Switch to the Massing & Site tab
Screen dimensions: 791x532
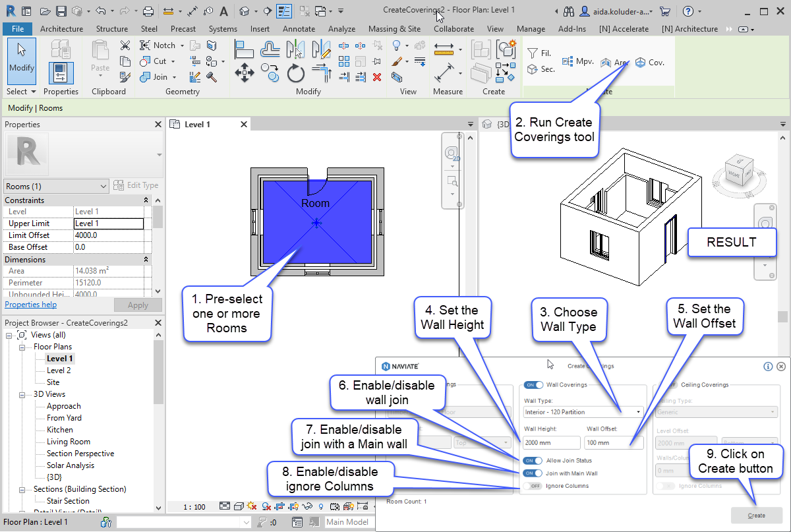click(x=394, y=29)
